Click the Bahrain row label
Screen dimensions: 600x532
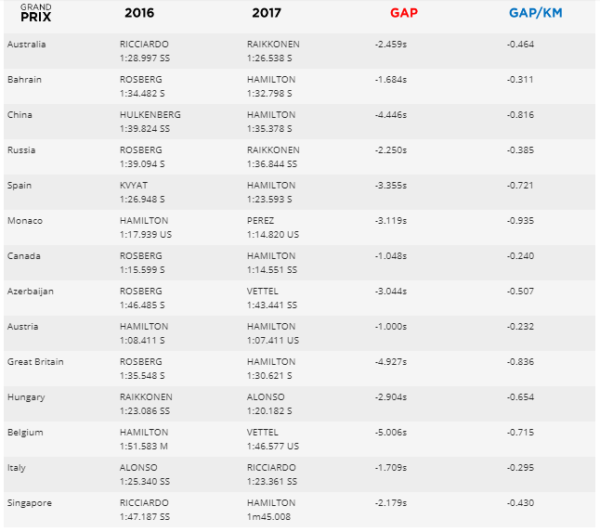point(24,80)
